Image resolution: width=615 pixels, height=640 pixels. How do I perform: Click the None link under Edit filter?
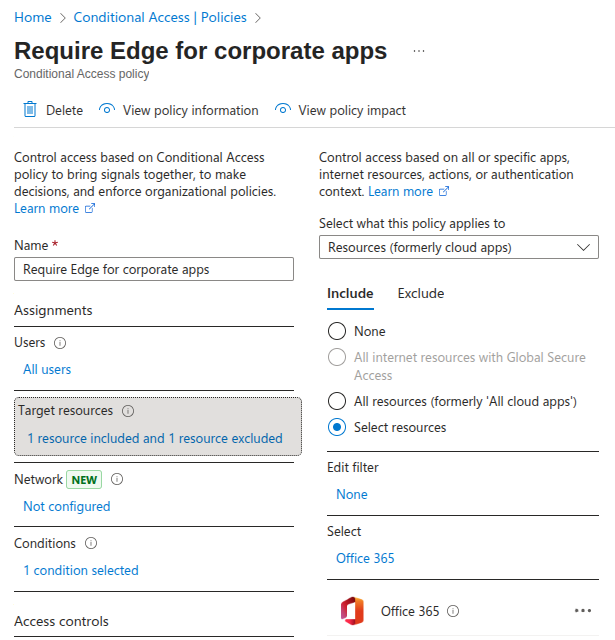(x=352, y=495)
